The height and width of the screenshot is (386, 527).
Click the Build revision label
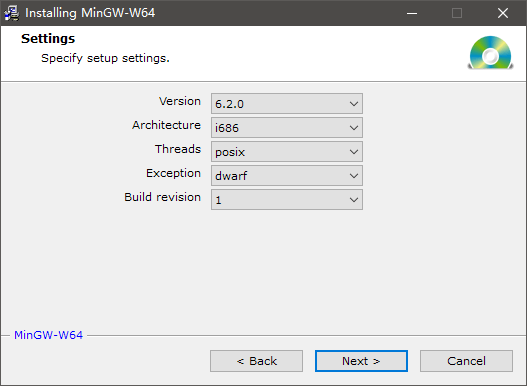(x=163, y=197)
